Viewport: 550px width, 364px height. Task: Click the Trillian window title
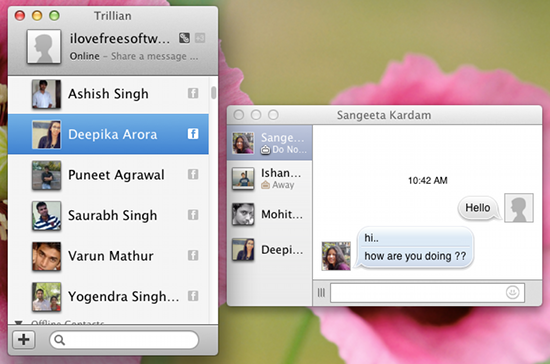(x=113, y=16)
